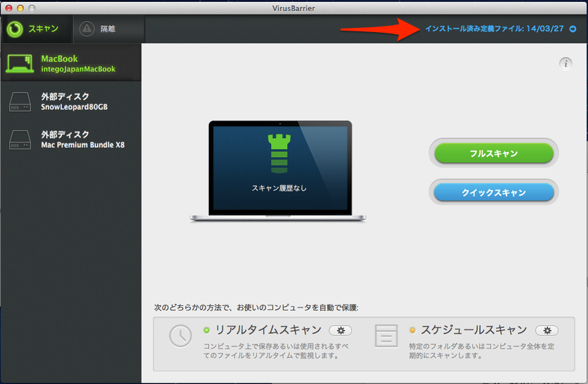Click the green MacBook laptop icon
The image size is (588, 384).
[20, 63]
